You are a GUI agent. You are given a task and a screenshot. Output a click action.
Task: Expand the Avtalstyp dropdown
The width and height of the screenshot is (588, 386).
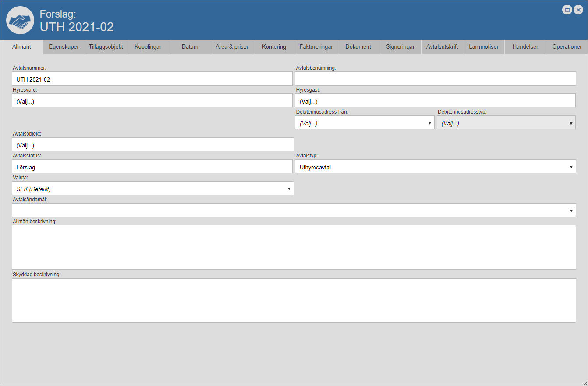point(435,167)
